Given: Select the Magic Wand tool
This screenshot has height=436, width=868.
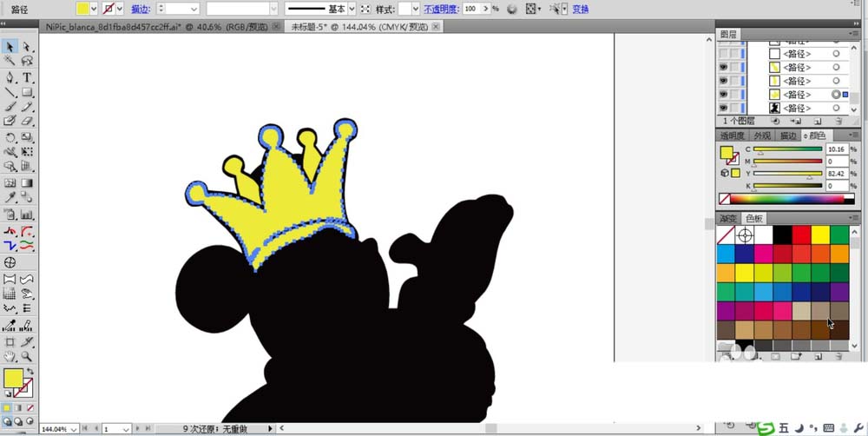Looking at the screenshot, I should click(10, 61).
